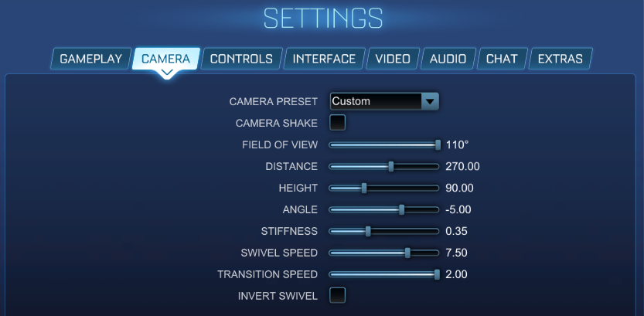644x316 pixels.
Task: Click the Angle slider handle
Action: (x=401, y=209)
